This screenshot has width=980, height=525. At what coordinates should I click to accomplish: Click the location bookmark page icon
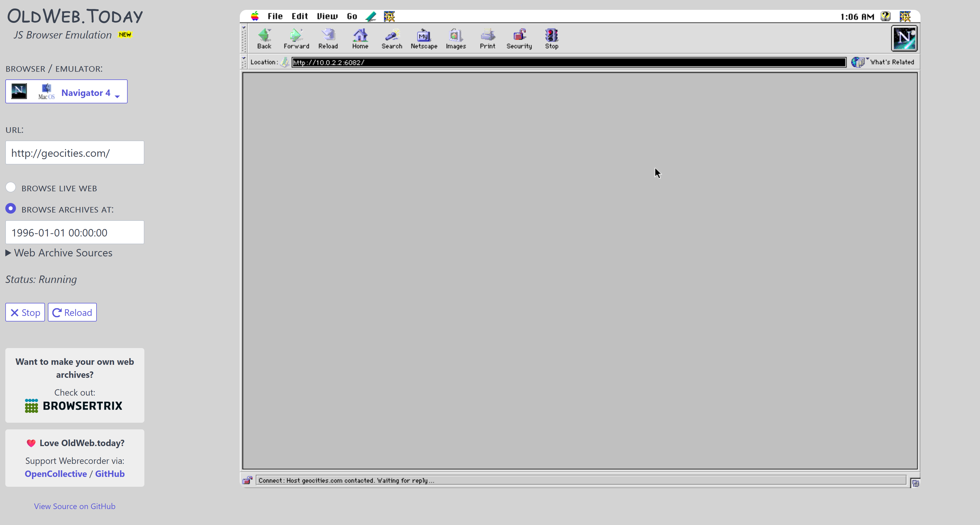pos(284,62)
